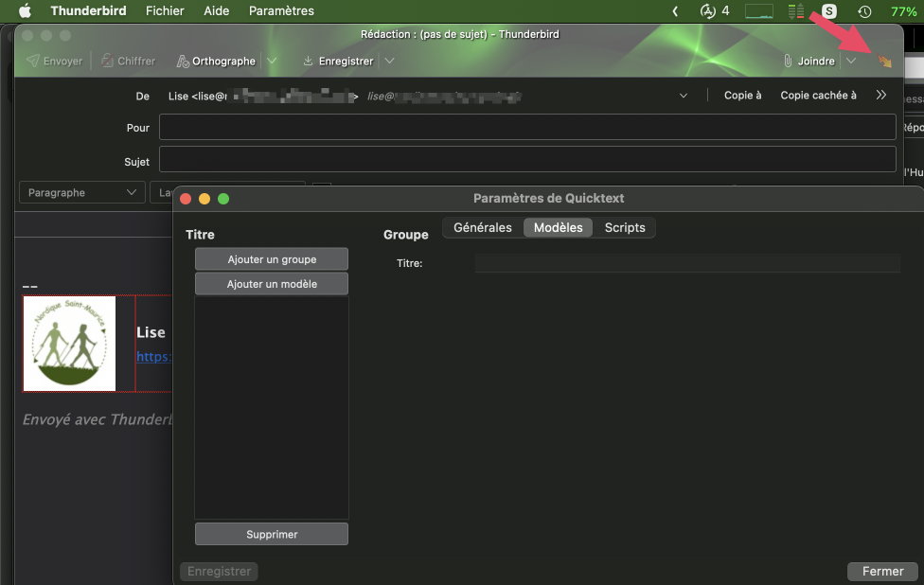The width and height of the screenshot is (924, 585).
Task: Click the S icon in the menu bar
Action: pos(829,11)
